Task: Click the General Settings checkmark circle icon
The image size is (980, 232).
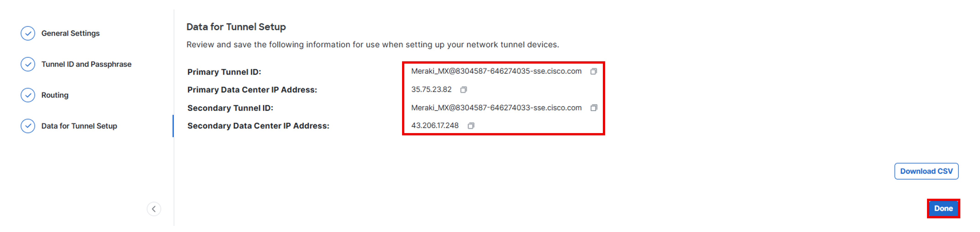Action: (x=28, y=34)
